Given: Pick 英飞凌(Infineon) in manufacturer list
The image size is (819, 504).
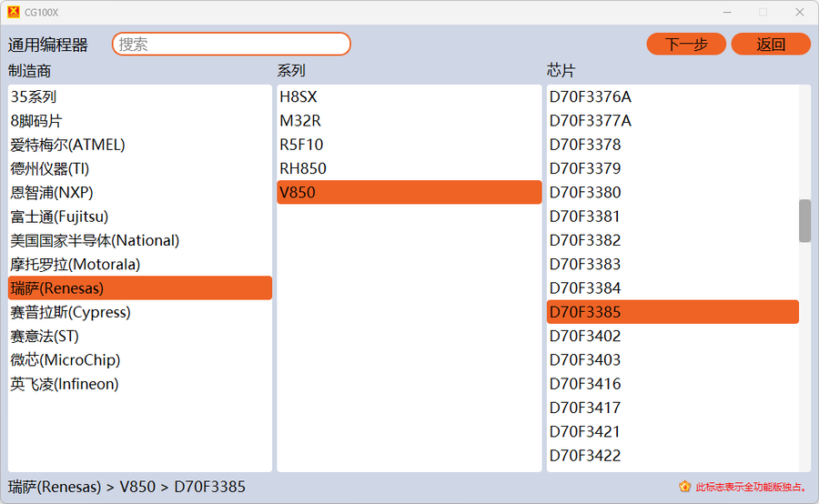Looking at the screenshot, I should (65, 384).
